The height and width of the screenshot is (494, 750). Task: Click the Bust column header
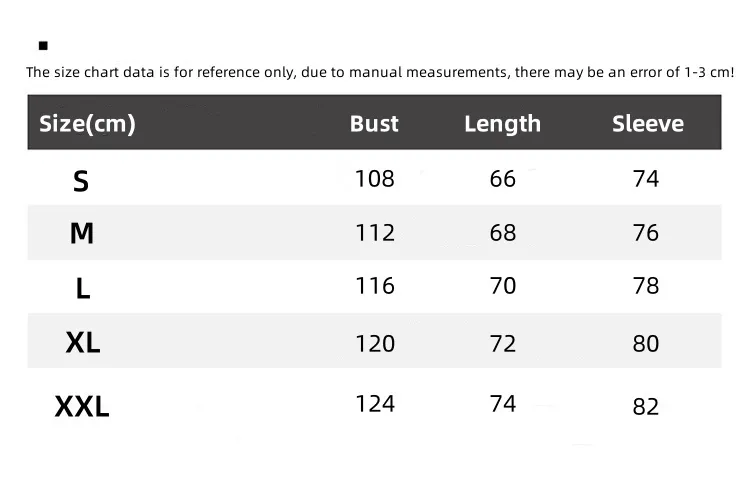pos(374,124)
